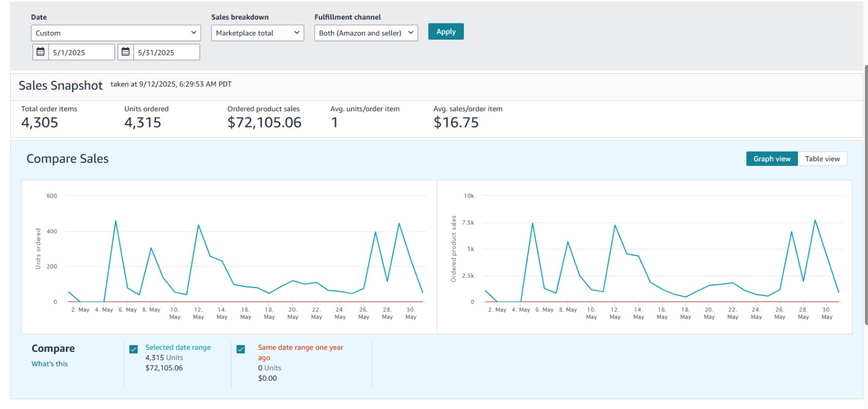Viewport: 868px width, 409px height.
Task: Select the Graph view tab
Action: pos(771,159)
